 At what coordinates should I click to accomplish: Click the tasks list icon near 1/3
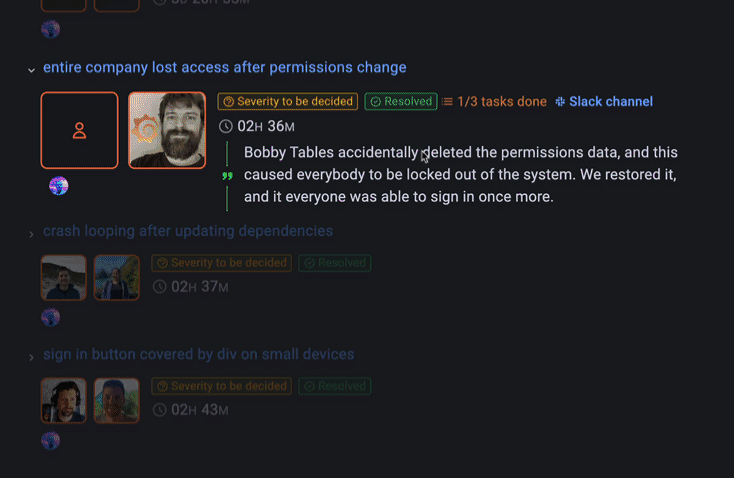(447, 102)
